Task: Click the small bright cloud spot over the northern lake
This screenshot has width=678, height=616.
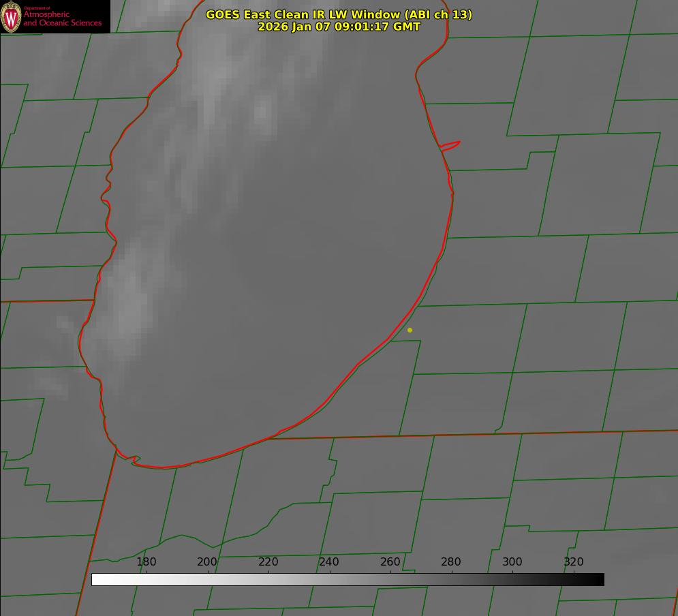Action: pyautogui.click(x=262, y=109)
